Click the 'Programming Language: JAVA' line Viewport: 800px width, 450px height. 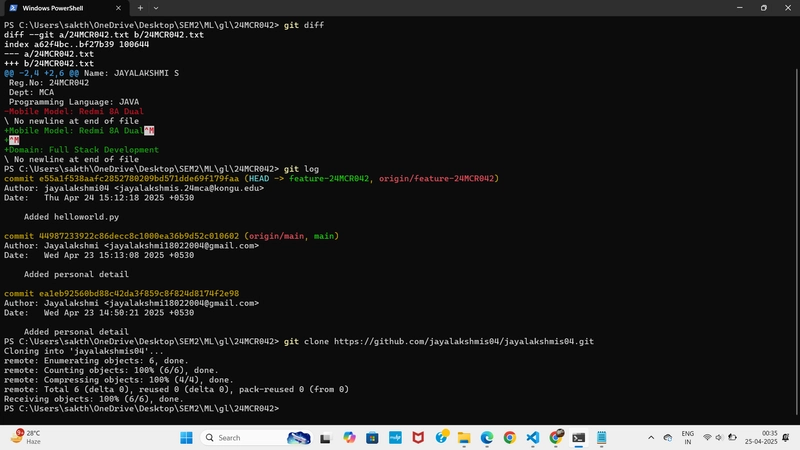[x=74, y=102]
